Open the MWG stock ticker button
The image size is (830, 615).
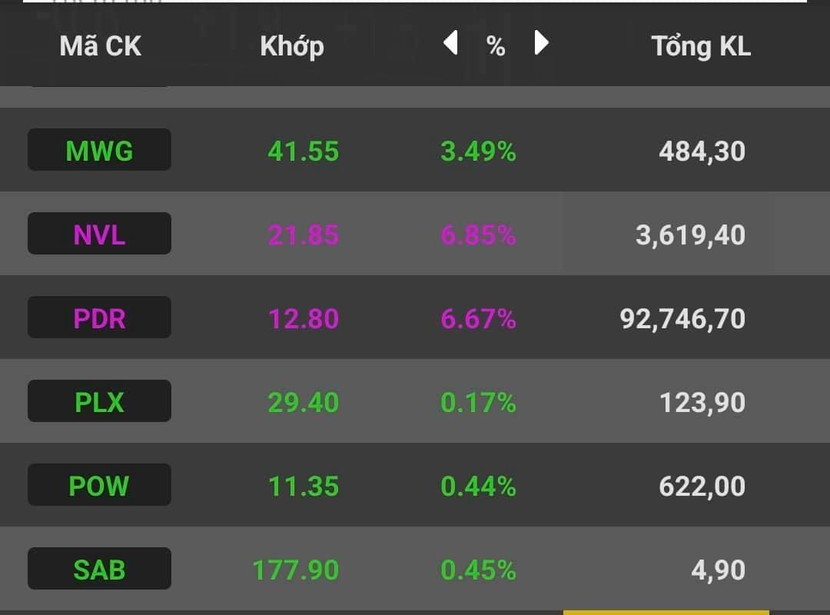(99, 151)
